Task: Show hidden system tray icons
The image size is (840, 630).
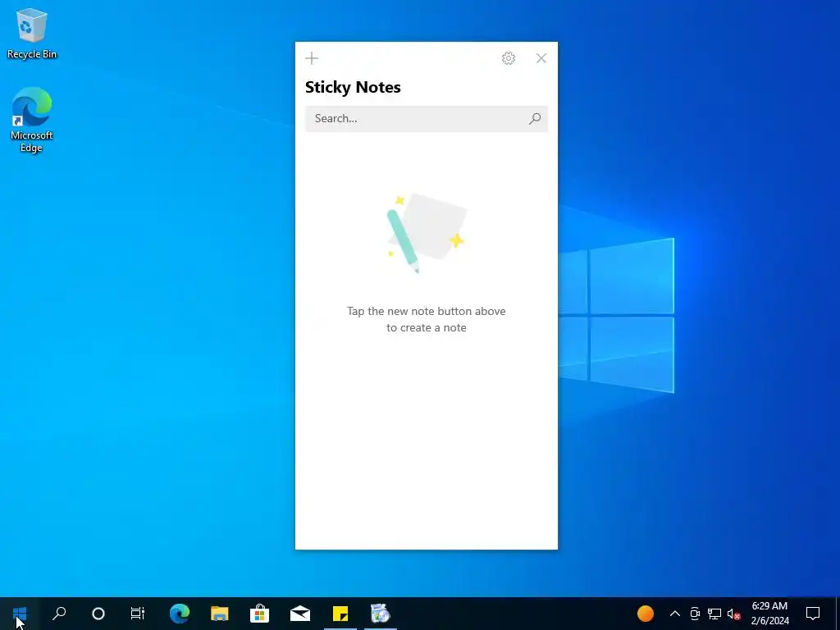Action: pyautogui.click(x=675, y=614)
